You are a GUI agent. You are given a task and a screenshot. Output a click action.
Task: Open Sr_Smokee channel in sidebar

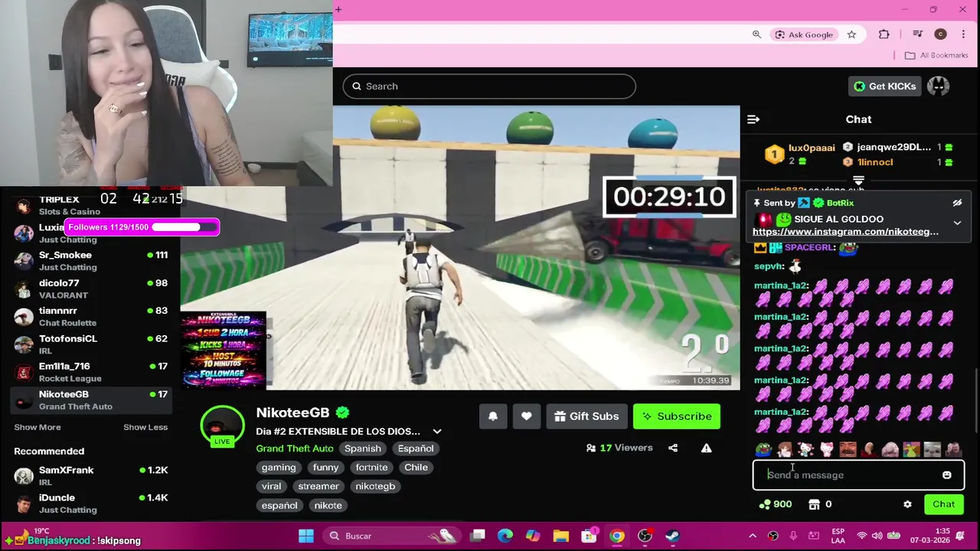click(90, 261)
